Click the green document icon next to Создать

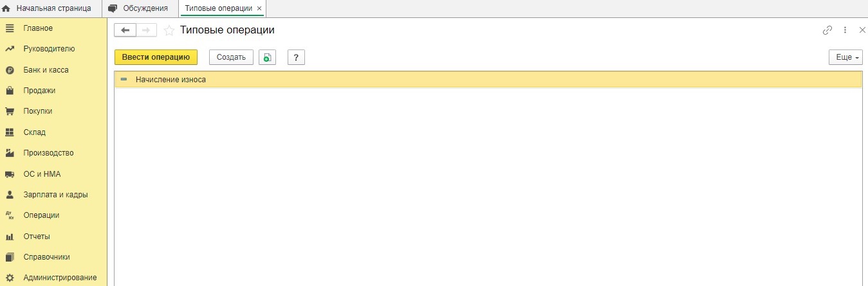[267, 57]
